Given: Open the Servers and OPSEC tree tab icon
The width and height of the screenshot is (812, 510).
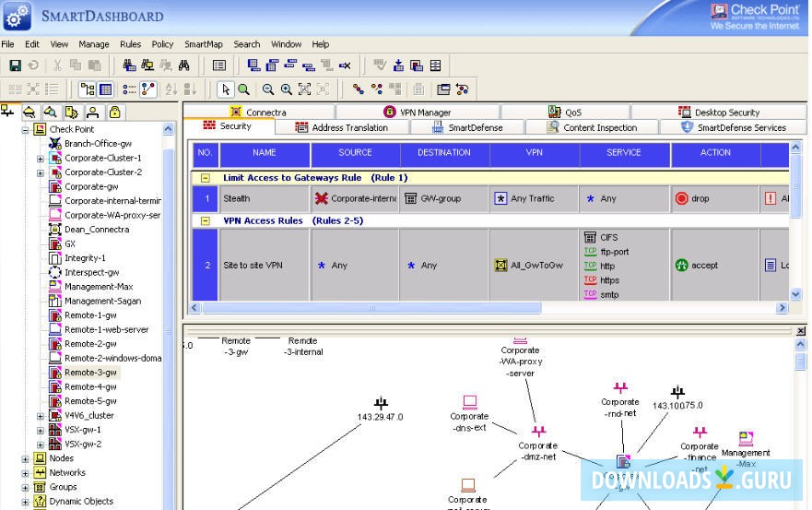Looking at the screenshot, I should (72, 112).
